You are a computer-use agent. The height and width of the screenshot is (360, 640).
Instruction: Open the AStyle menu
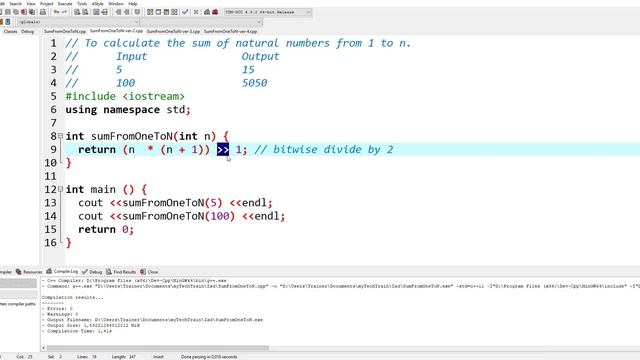98,4
